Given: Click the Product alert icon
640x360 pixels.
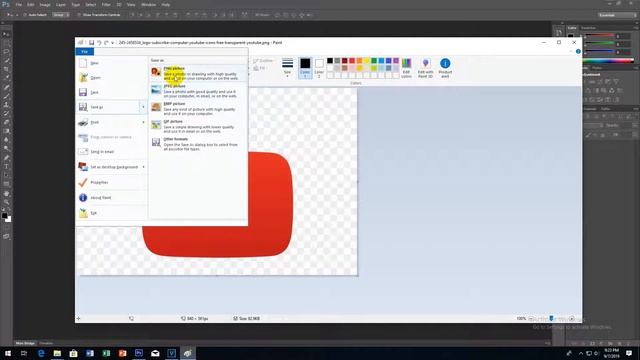Looking at the screenshot, I should pos(445,67).
